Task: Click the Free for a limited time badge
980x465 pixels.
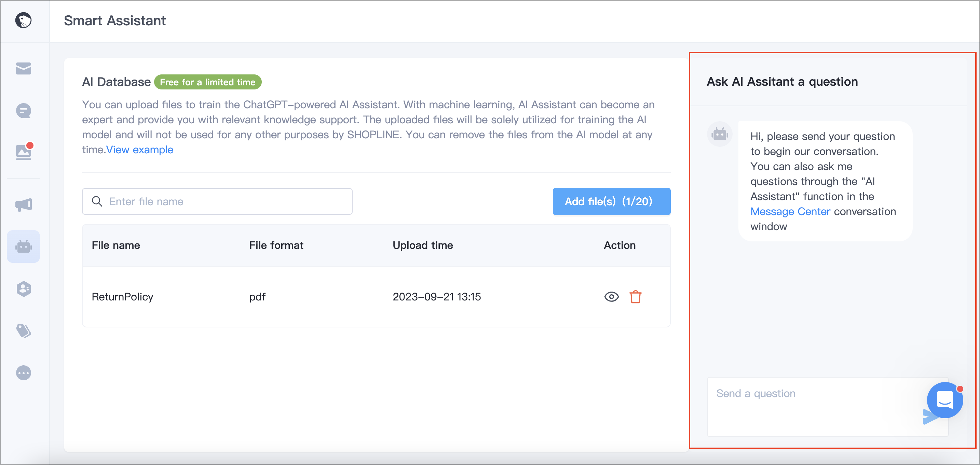Action: 208,82
